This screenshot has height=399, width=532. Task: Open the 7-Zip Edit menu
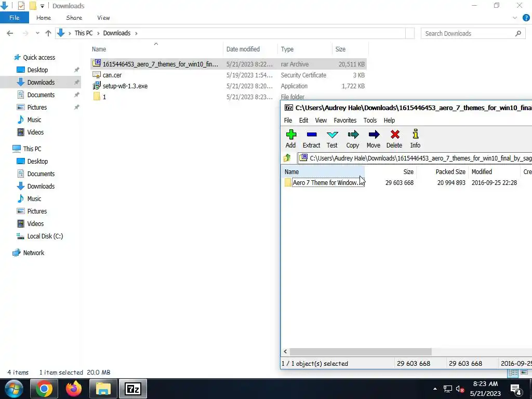303,120
